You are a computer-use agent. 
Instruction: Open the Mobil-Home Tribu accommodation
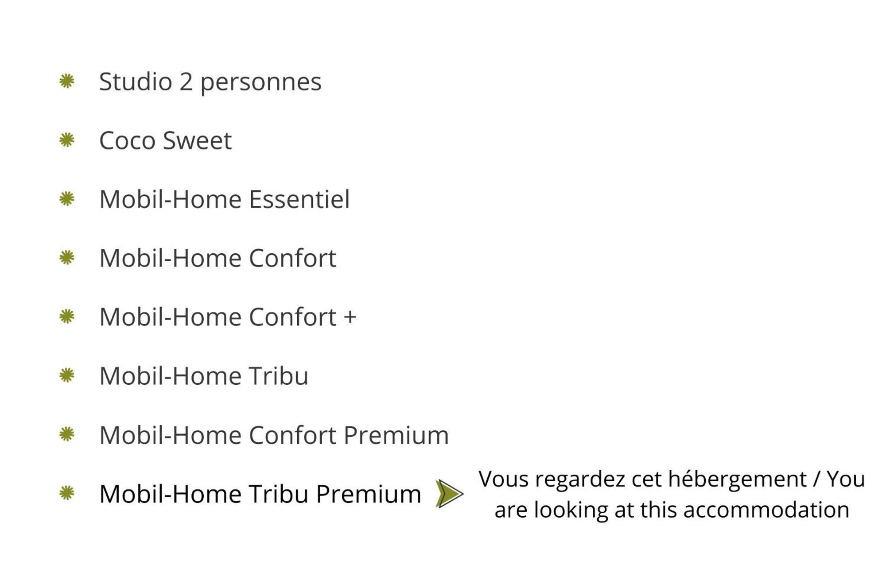point(203,376)
